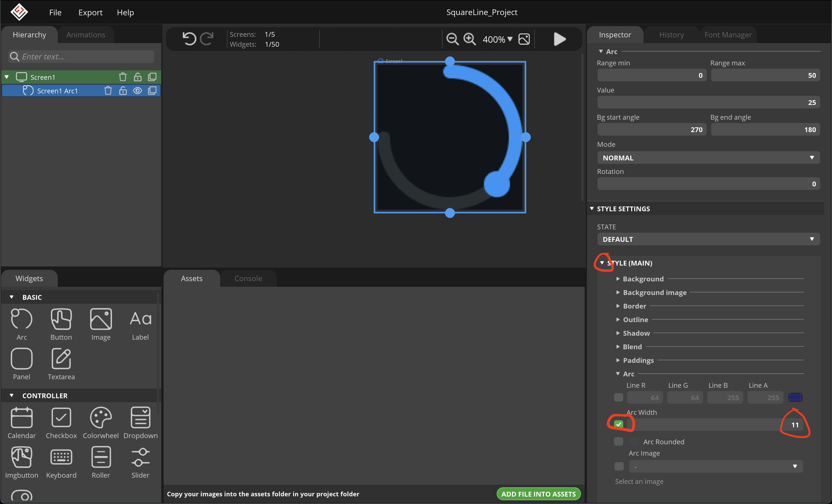Open the Mode dropdown showing NORMAL
This screenshot has width=832, height=504.
click(x=708, y=158)
